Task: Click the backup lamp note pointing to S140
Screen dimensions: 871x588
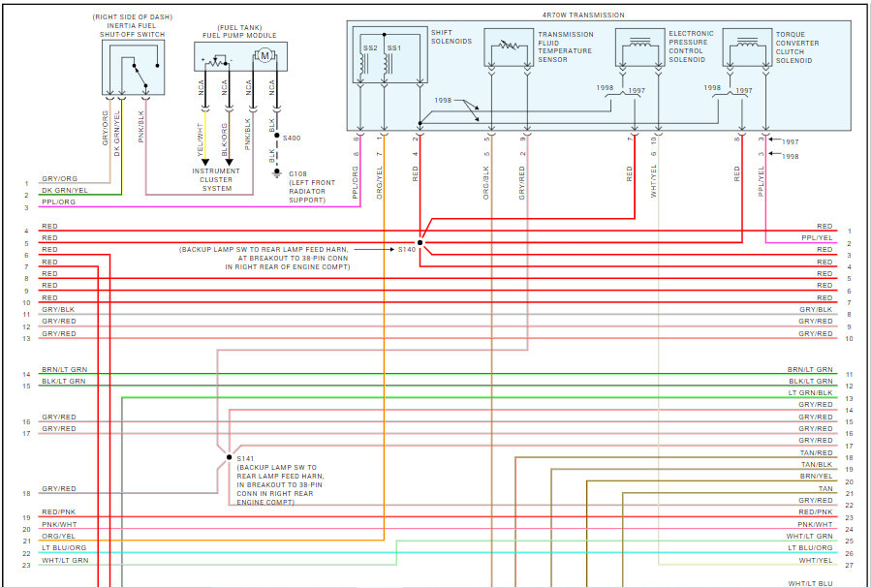Action: (x=264, y=259)
